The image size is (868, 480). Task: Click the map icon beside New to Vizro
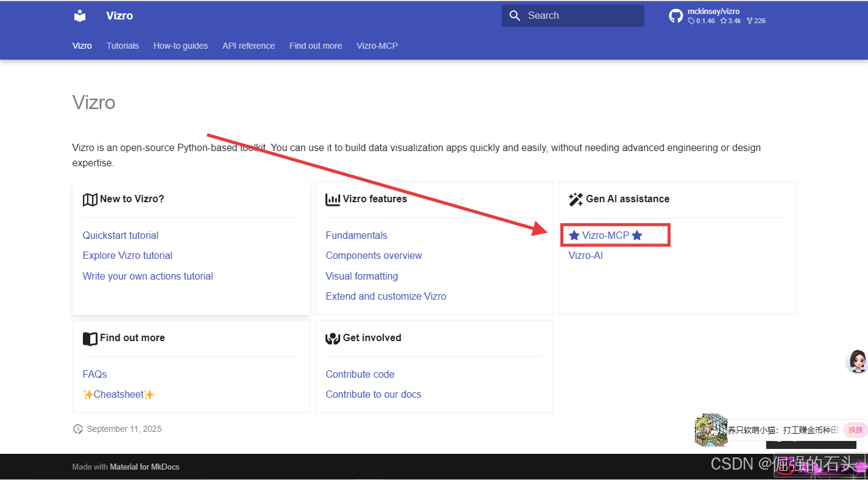90,199
